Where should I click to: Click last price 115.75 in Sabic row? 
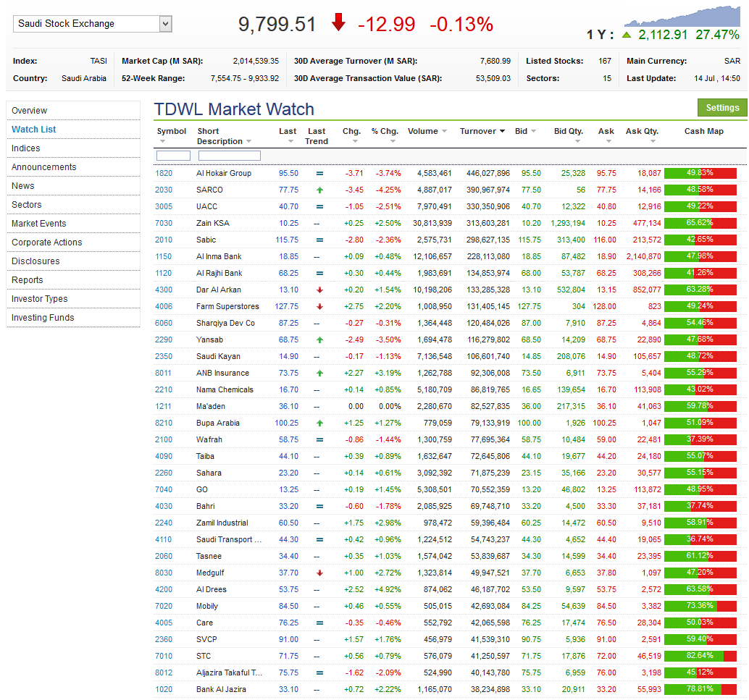click(287, 240)
